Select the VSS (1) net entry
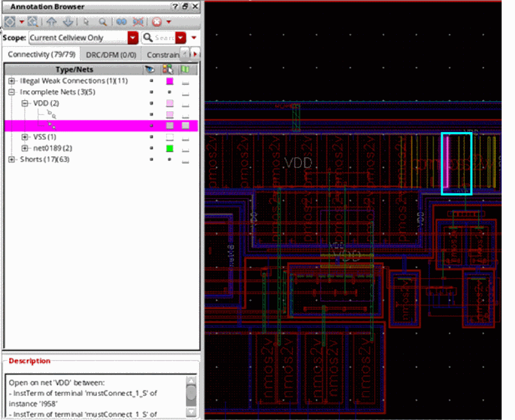 pos(45,137)
